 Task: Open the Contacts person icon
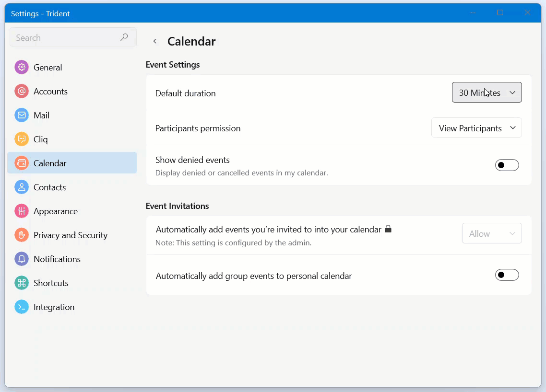22,187
